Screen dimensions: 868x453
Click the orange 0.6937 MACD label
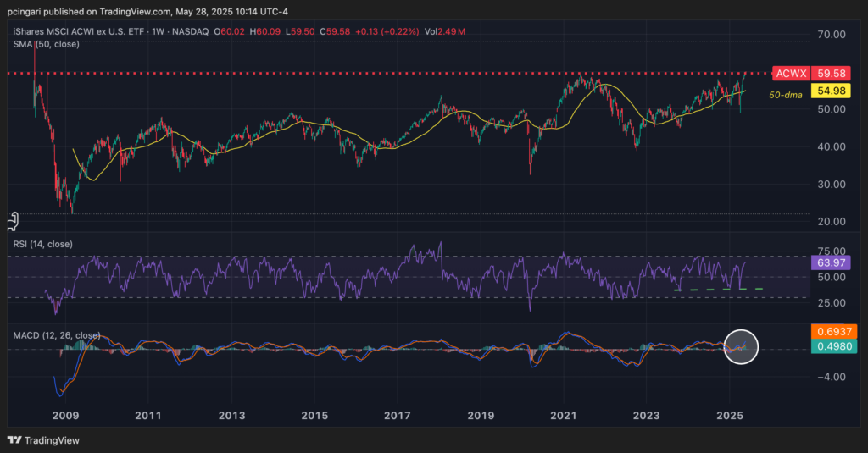834,331
